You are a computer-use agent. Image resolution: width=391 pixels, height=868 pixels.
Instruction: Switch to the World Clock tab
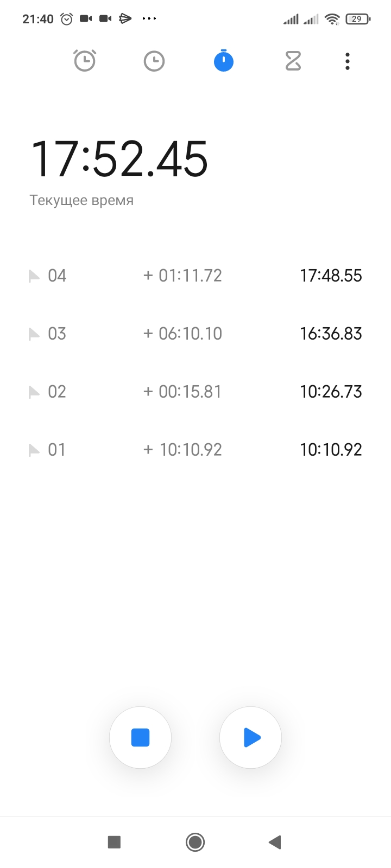(x=154, y=61)
